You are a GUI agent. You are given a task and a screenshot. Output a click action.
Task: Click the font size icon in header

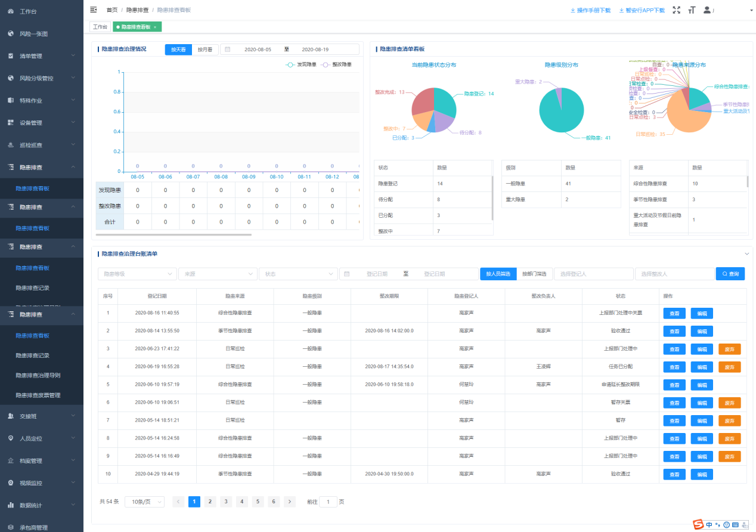pos(692,10)
